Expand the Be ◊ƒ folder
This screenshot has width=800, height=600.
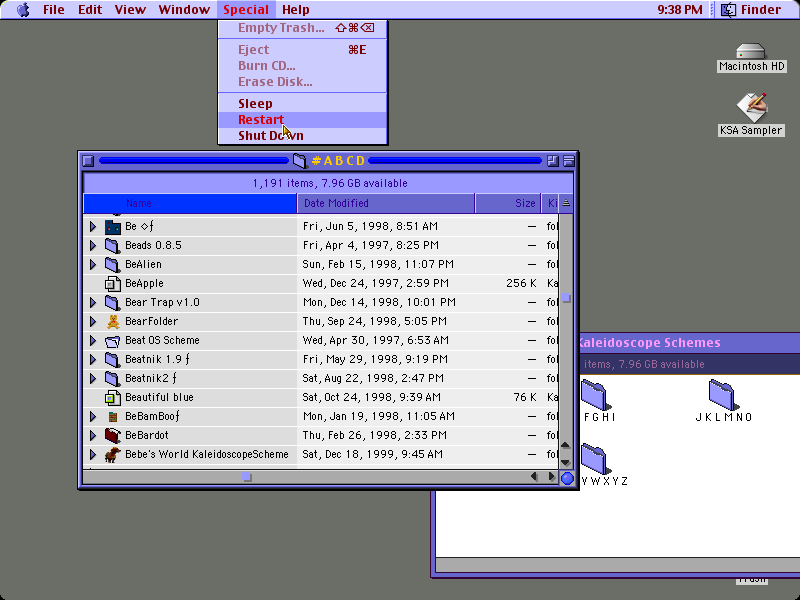pos(93,227)
